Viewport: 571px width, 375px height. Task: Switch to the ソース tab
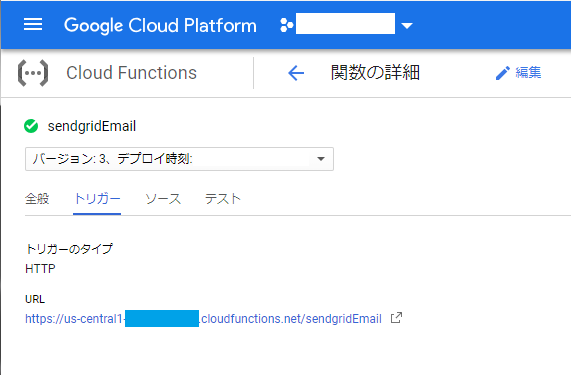[x=163, y=199]
